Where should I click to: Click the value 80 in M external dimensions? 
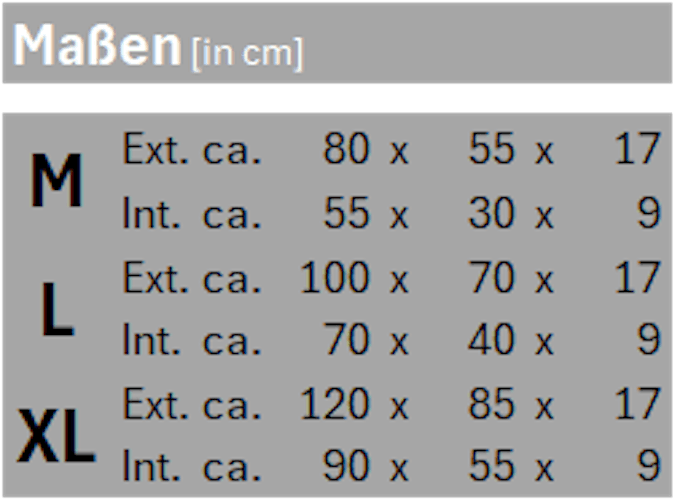(x=346, y=150)
